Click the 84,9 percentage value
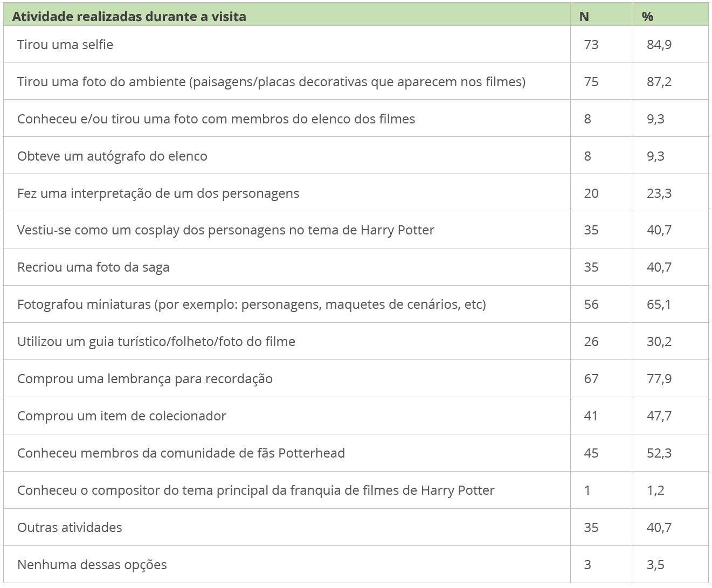 point(659,45)
